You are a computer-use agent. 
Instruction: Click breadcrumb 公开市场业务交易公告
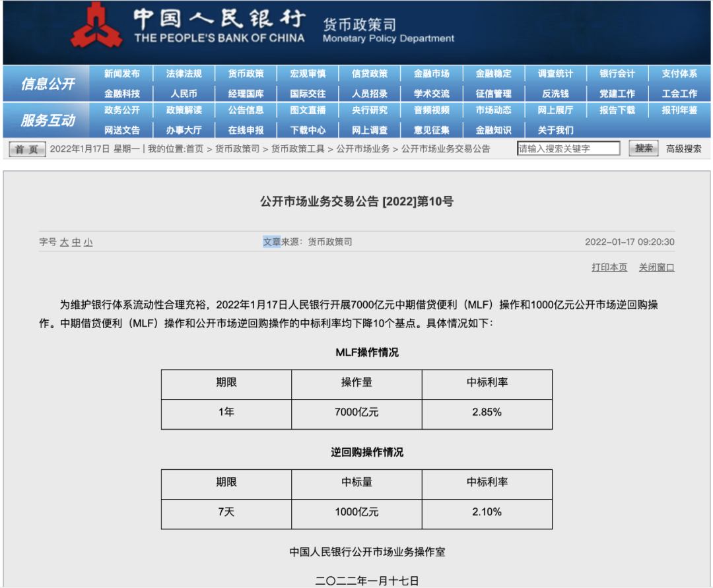click(446, 148)
